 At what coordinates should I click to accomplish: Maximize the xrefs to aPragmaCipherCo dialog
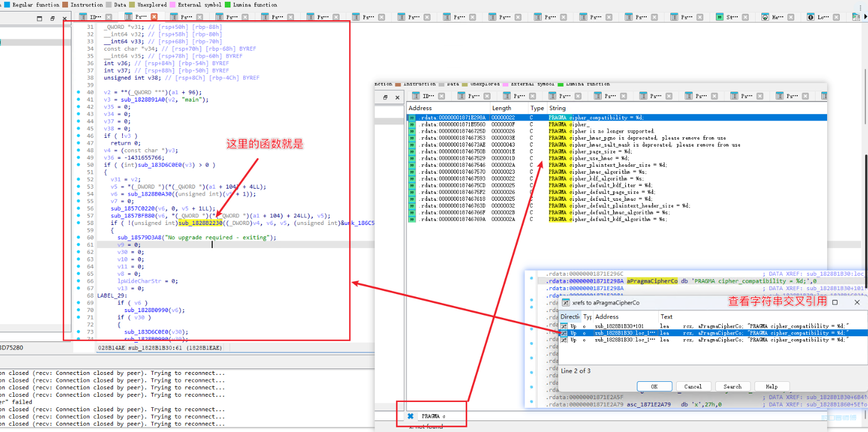(835, 302)
